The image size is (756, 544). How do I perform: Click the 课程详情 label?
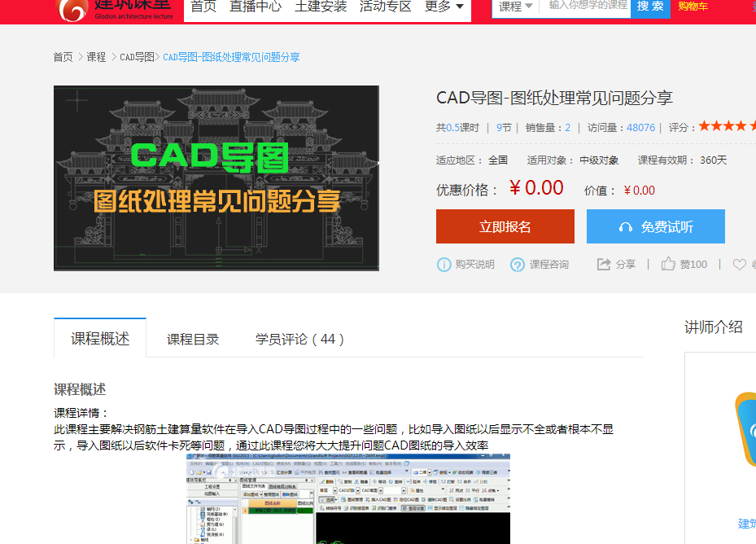(81, 413)
